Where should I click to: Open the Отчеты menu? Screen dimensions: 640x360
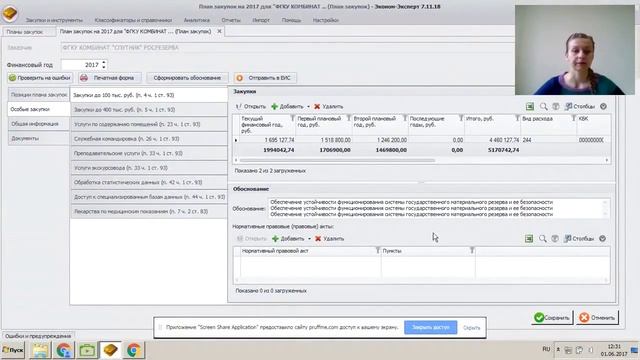pyautogui.click(x=231, y=20)
